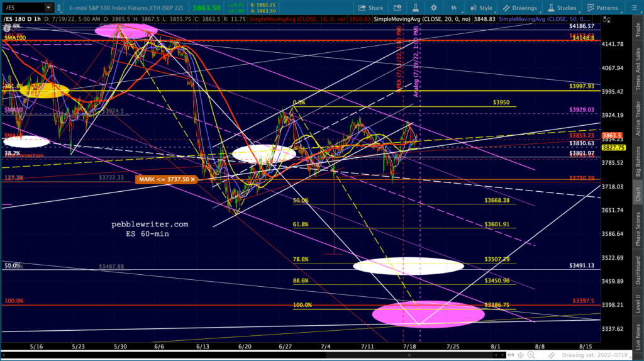Click the 7/18 date on the time axis
The width and height of the screenshot is (644, 361).
[409, 346]
